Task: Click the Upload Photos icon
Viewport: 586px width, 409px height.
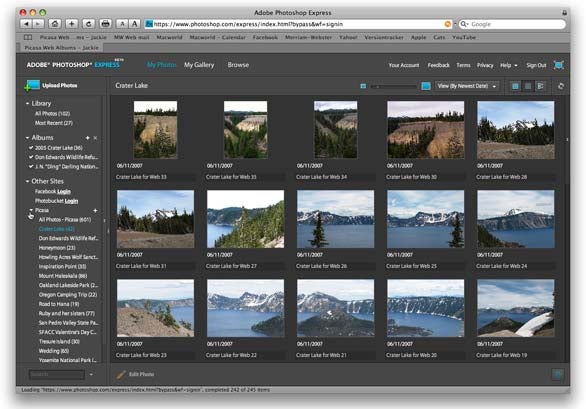Action: point(32,86)
